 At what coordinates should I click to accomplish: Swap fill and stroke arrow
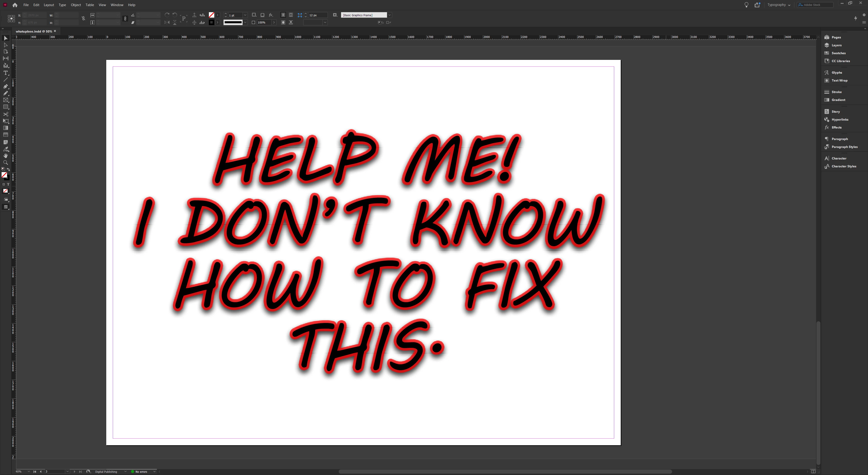[8, 169]
